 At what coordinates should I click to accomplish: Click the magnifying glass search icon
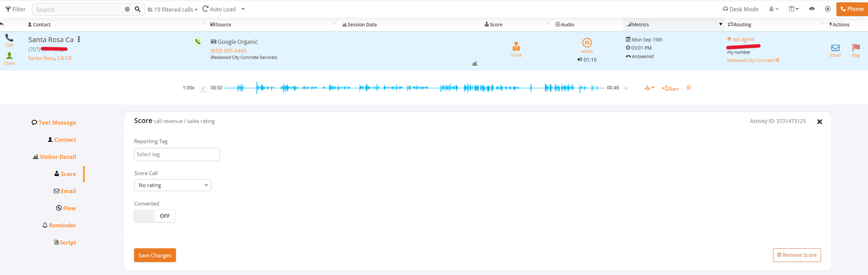point(137,9)
